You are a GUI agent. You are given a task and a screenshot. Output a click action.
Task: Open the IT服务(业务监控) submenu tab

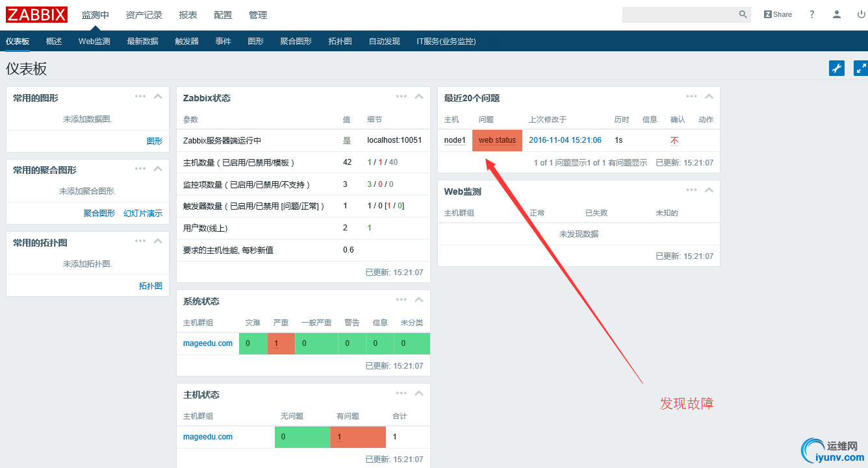pyautogui.click(x=446, y=41)
